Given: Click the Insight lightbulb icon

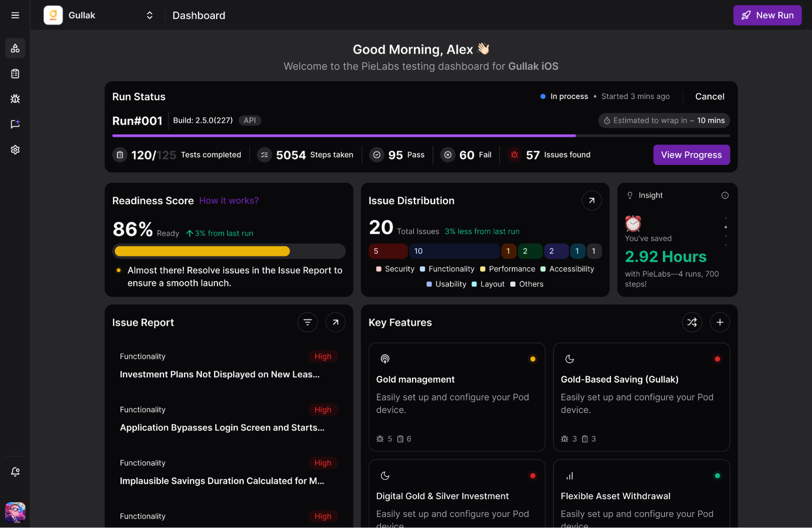Looking at the screenshot, I should click(x=630, y=195).
